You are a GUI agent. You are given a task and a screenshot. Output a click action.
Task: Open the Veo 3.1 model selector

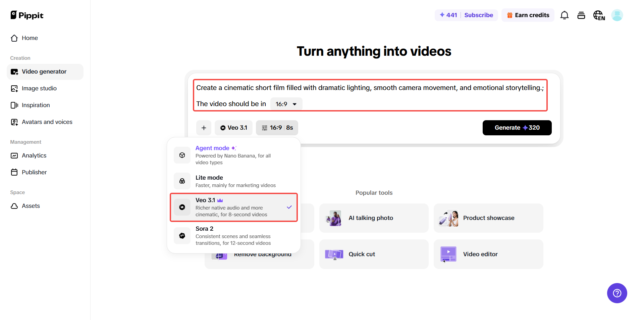(x=233, y=128)
